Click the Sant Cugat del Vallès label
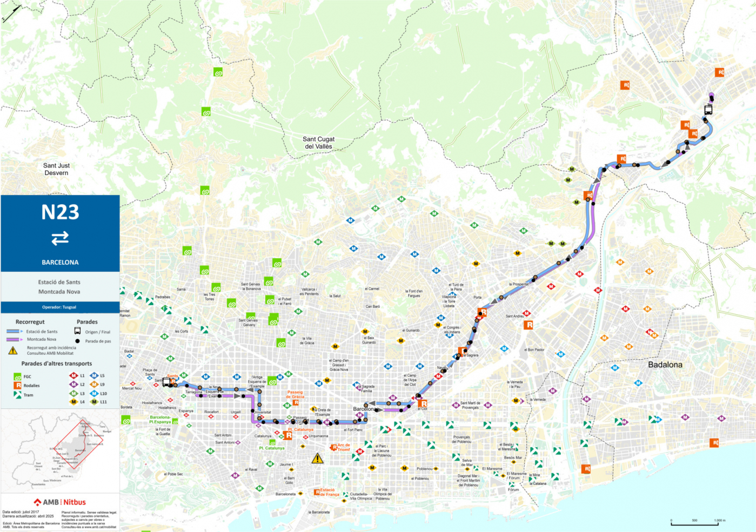This screenshot has width=756, height=532. 318,143
